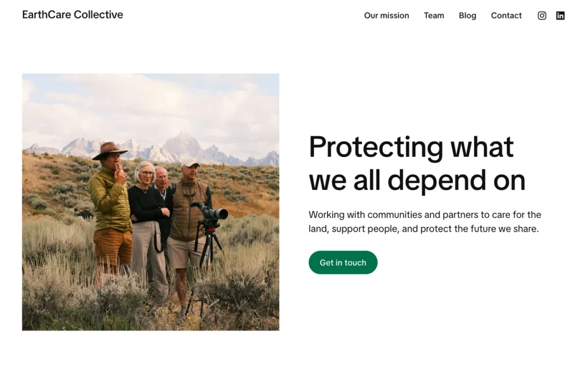Click the heading Protecting what we all depend on
Viewport: 588px width, 367px height.
pyautogui.click(x=416, y=163)
